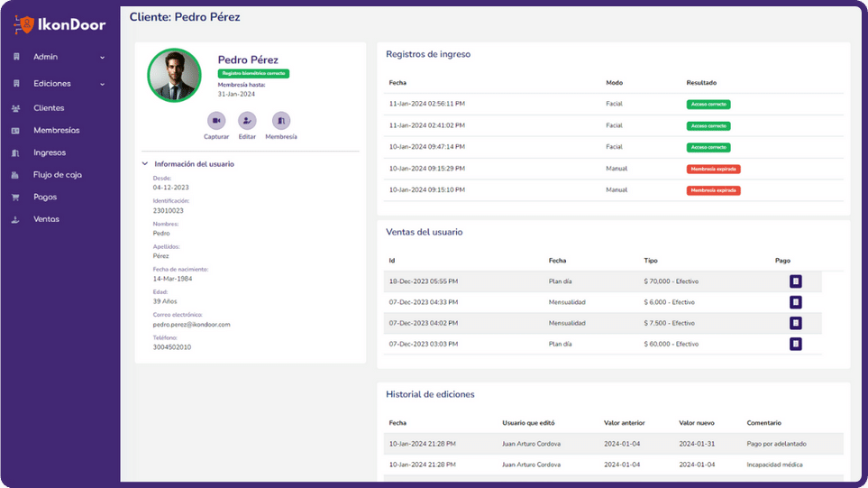Expand the Ediciones menu chevron

tap(103, 84)
